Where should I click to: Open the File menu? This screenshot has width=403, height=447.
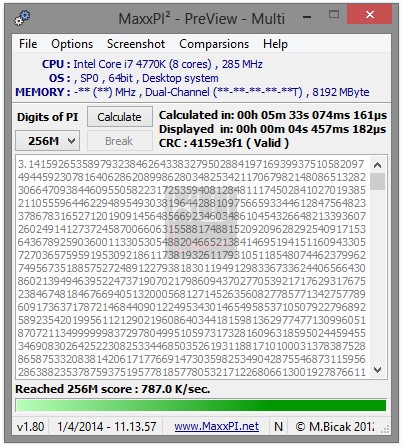28,44
